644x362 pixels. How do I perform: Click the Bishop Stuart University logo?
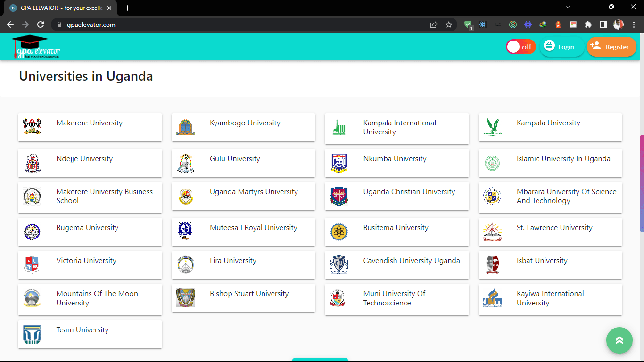pos(186,298)
